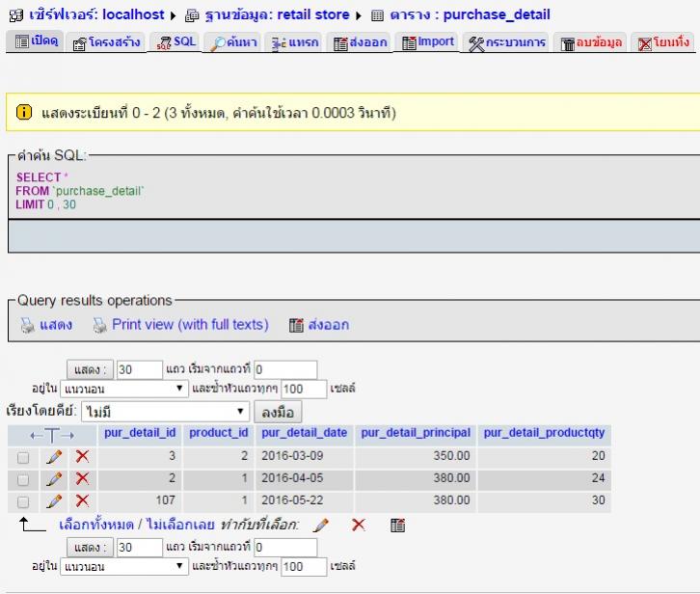
Task: Click เลือกทั้งหมด select all link
Action: [x=96, y=525]
